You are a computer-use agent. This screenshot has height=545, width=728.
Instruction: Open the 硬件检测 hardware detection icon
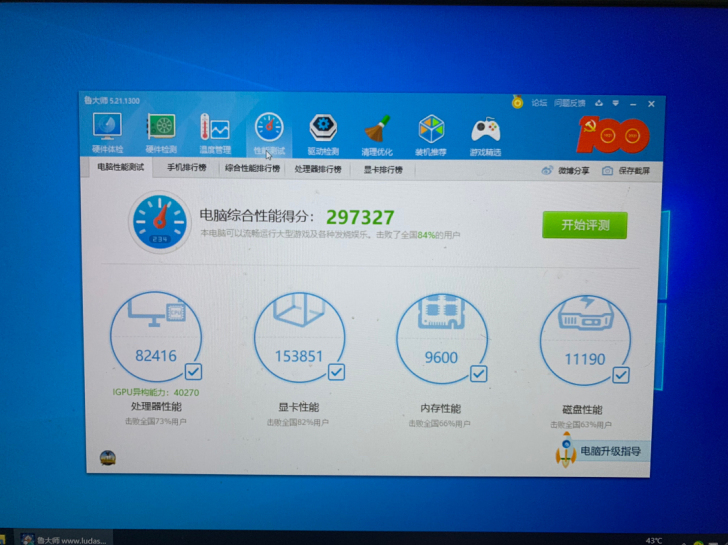pyautogui.click(x=161, y=133)
